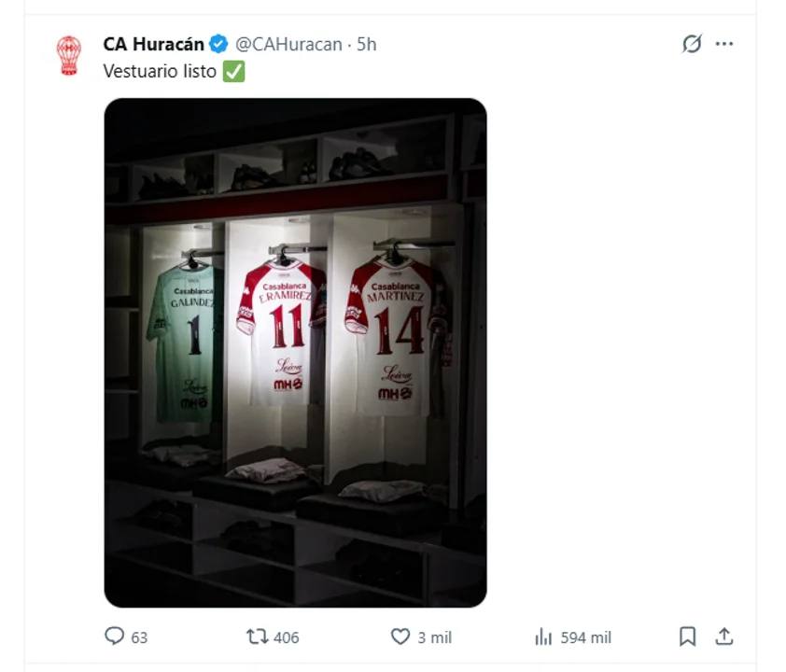Click the reply speech bubble icon
The height and width of the screenshot is (672, 786).
pyautogui.click(x=114, y=637)
